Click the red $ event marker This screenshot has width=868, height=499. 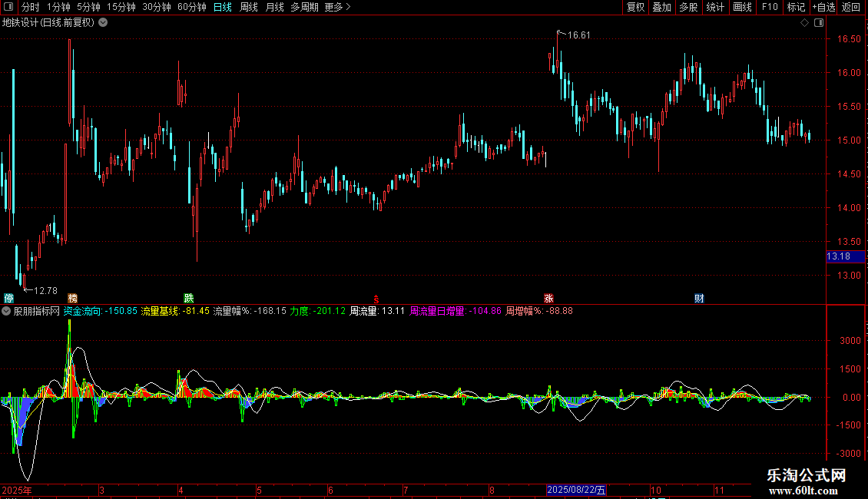(x=376, y=299)
